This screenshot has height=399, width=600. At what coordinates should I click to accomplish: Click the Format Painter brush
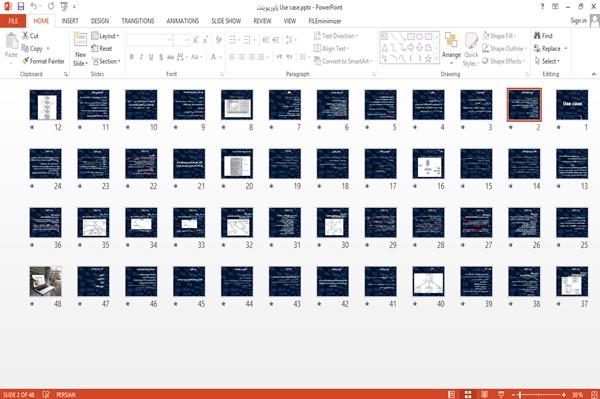pos(26,61)
